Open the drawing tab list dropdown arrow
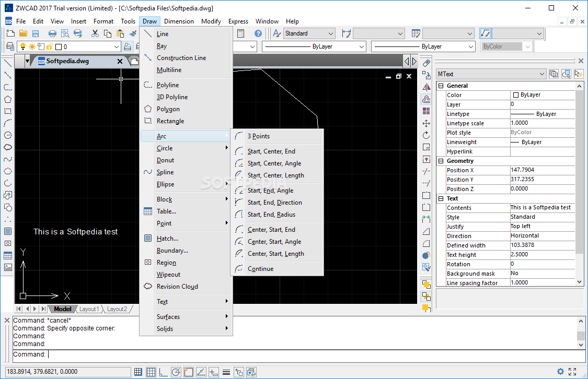Image resolution: width=588 pixels, height=379 pixels. [x=27, y=61]
